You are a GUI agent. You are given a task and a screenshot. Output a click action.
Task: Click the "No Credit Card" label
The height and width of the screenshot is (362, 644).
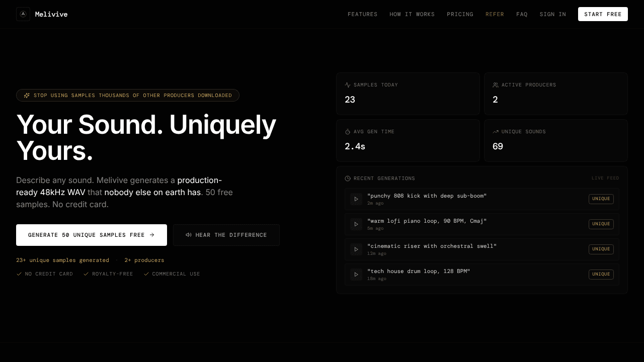click(49, 274)
